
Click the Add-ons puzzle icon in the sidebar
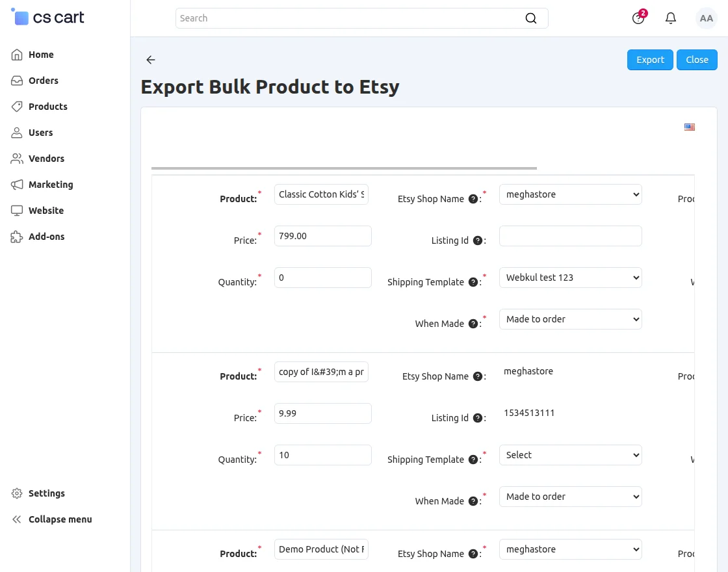(17, 237)
